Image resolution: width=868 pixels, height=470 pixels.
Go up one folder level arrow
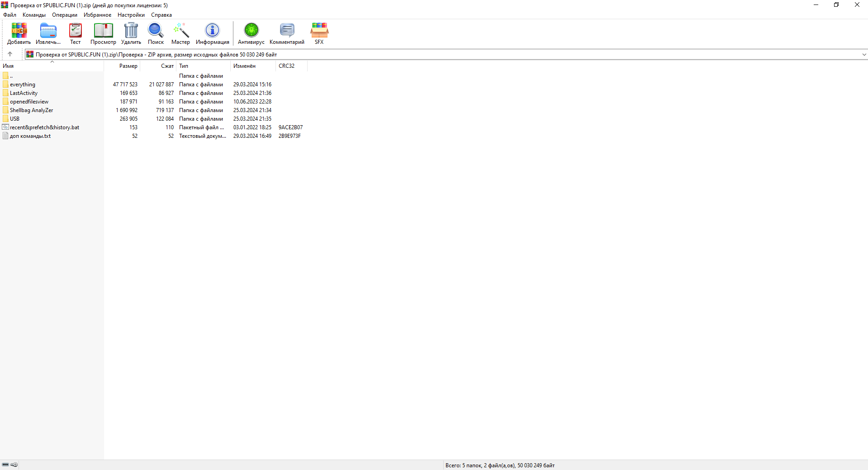point(10,54)
